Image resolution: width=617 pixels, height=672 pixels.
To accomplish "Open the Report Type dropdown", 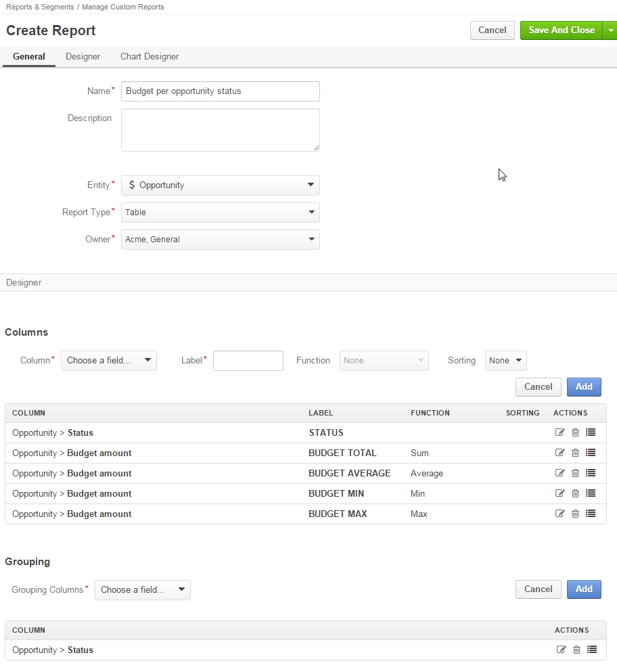I will tap(221, 212).
